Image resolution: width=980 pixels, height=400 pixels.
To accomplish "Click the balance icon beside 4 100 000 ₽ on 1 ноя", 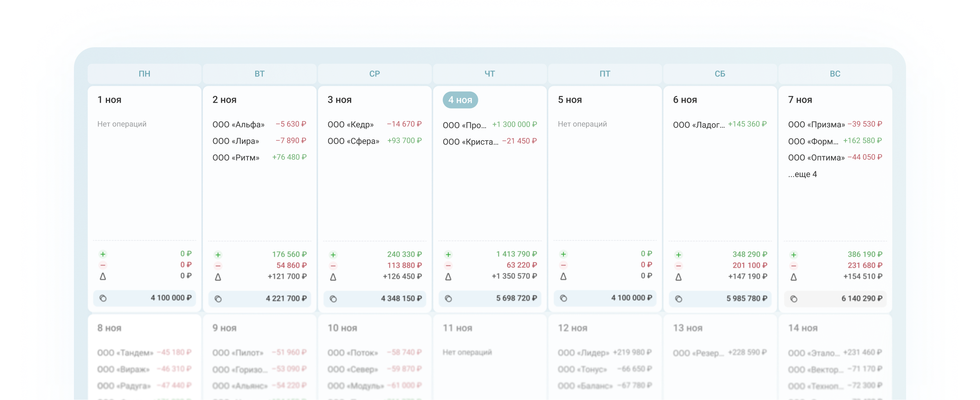I will pyautogui.click(x=103, y=298).
